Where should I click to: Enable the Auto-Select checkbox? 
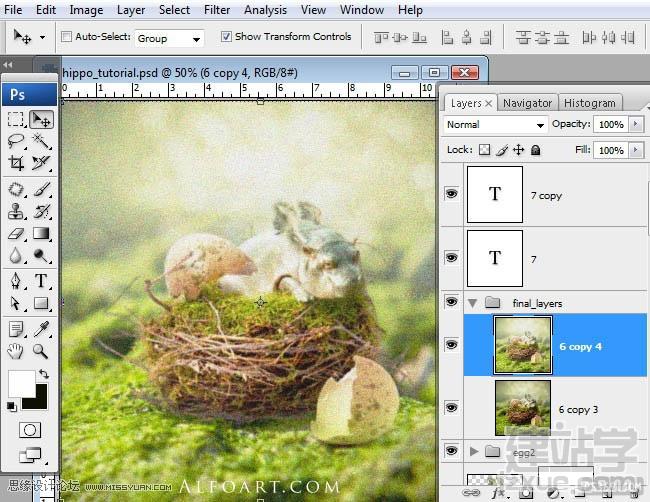point(66,36)
